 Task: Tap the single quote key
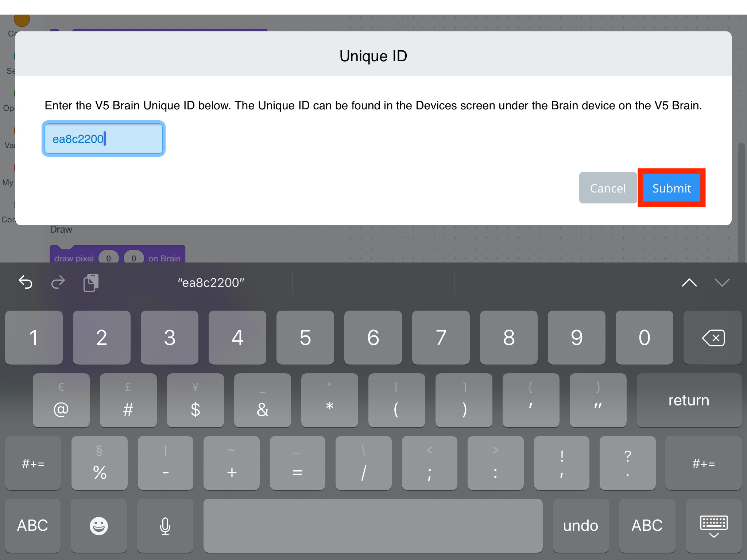tap(531, 400)
